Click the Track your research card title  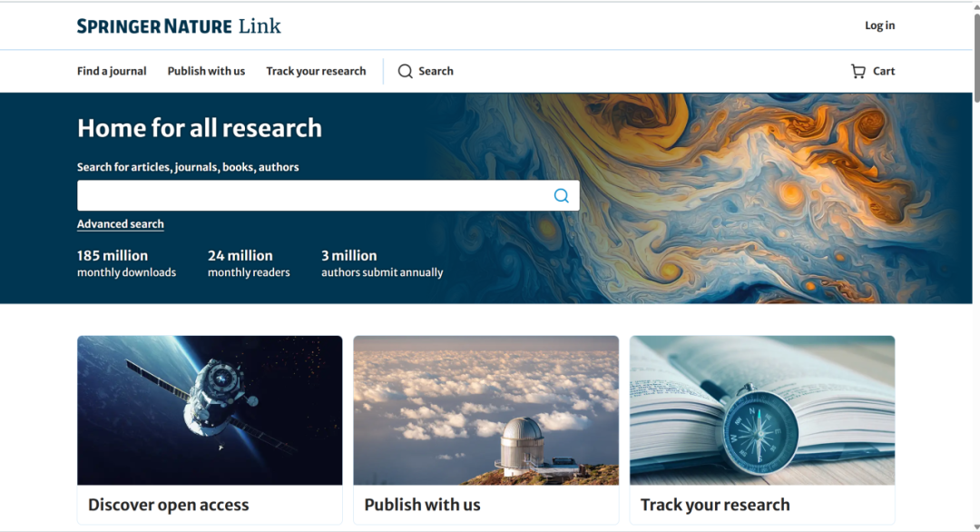coord(715,505)
